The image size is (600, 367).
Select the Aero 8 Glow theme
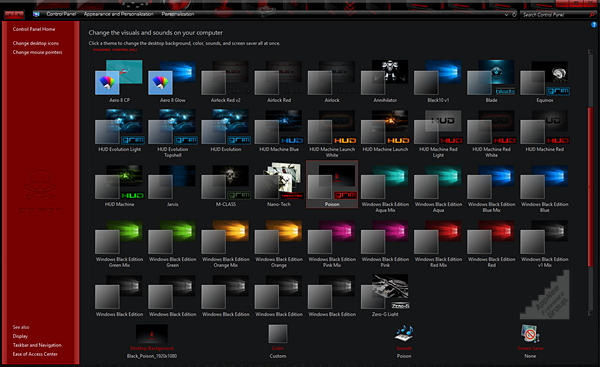[x=173, y=81]
